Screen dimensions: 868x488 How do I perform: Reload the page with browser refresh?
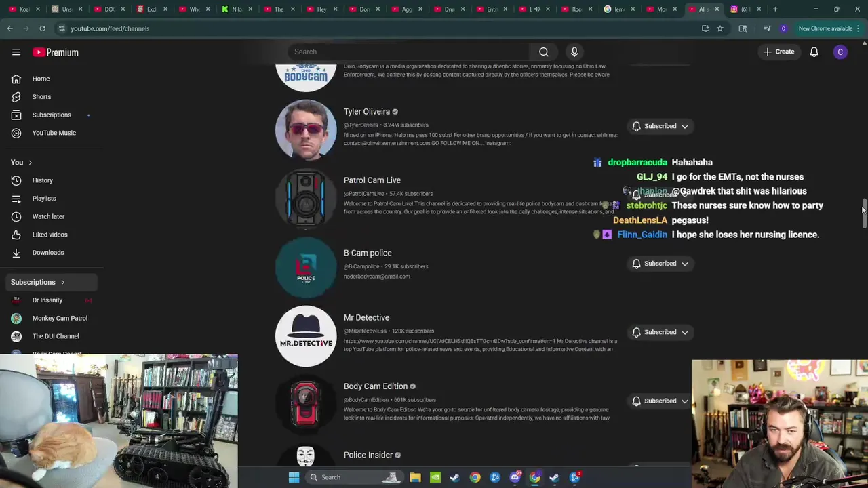tap(42, 28)
